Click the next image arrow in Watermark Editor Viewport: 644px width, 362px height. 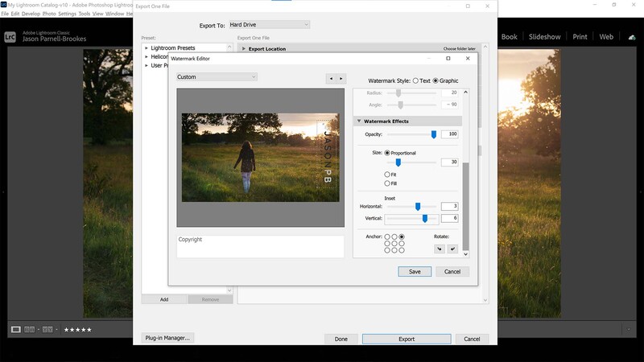point(341,78)
